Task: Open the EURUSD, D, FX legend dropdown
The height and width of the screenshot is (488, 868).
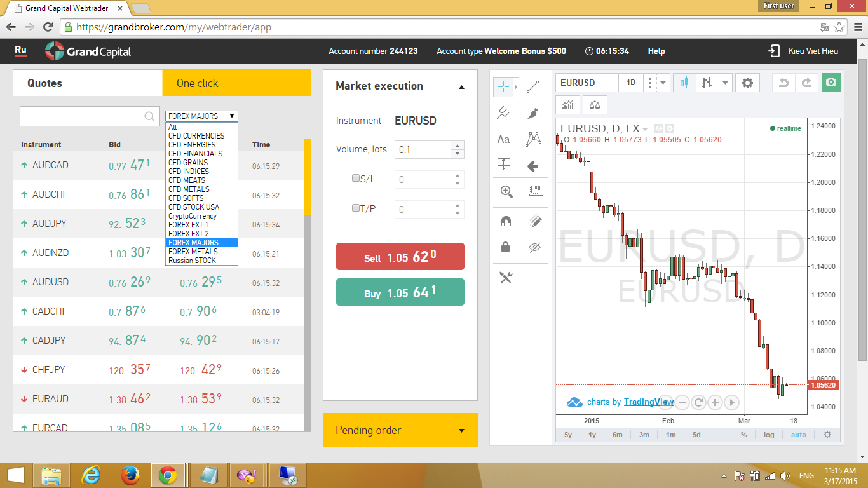Action: click(645, 129)
